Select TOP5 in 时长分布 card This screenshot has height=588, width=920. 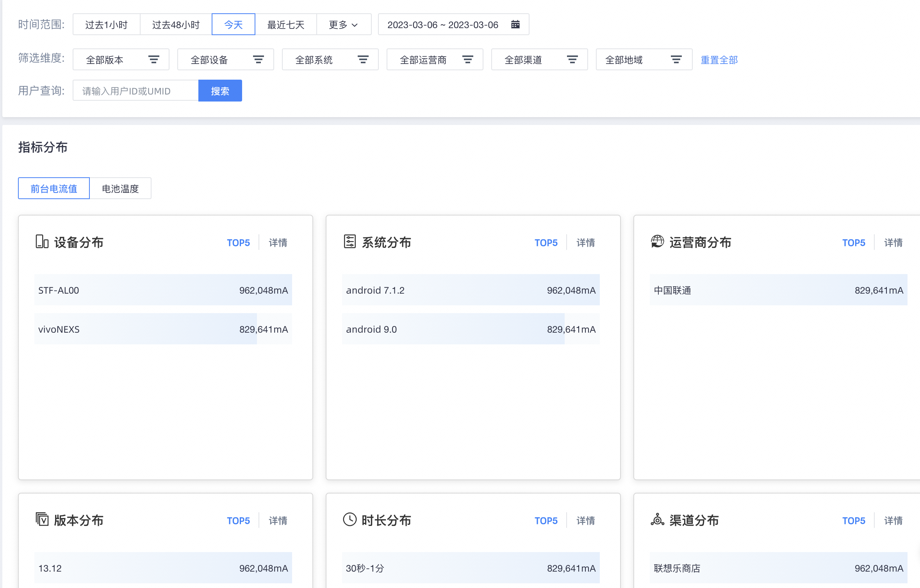(546, 520)
